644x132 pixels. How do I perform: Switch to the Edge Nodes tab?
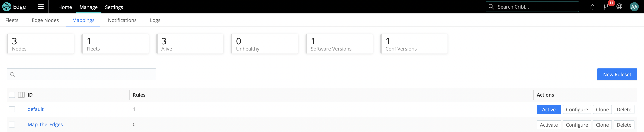pos(45,20)
